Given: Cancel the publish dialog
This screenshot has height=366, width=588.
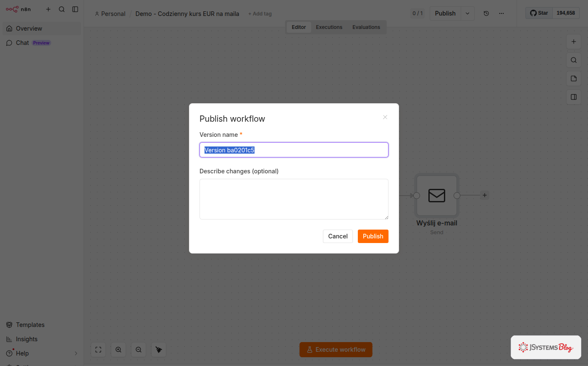Looking at the screenshot, I should coord(338,236).
